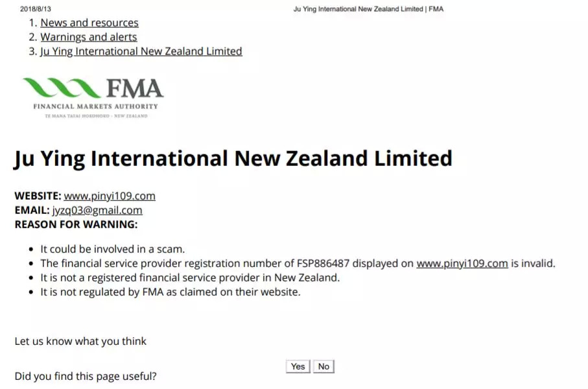Click the 'REASON FOR WARNING:' label
This screenshot has width=588, height=389.
tap(76, 224)
